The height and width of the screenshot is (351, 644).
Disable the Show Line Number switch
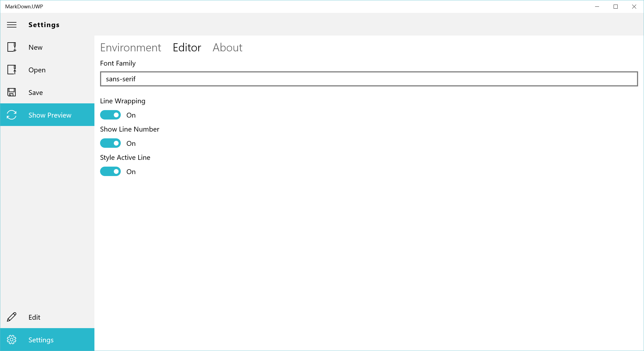[x=110, y=143]
